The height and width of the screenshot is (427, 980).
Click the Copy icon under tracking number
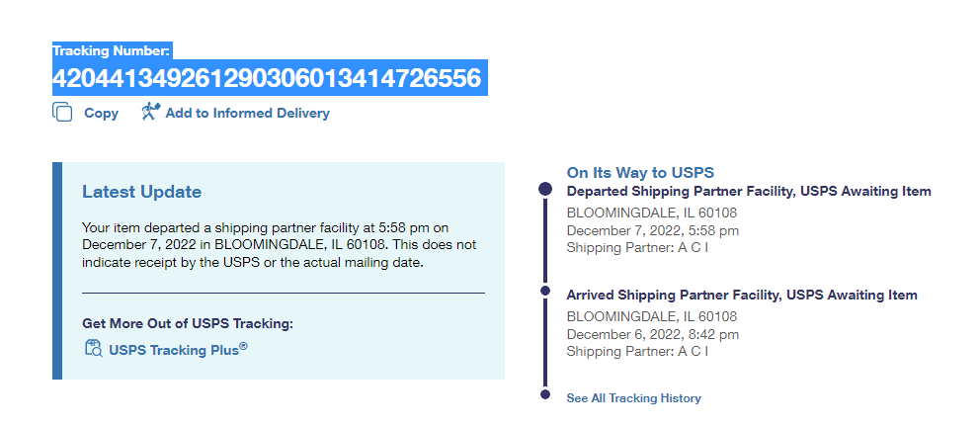click(62, 113)
